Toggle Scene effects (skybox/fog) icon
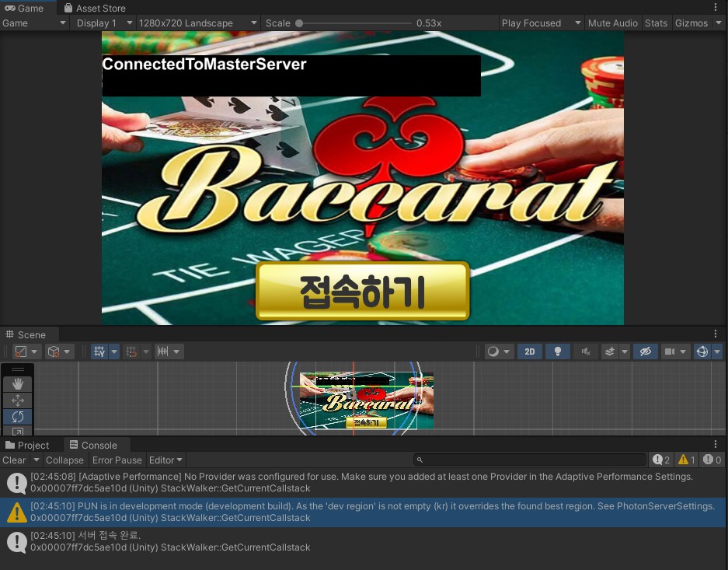Screen dimensions: 728x570 (x=610, y=351)
